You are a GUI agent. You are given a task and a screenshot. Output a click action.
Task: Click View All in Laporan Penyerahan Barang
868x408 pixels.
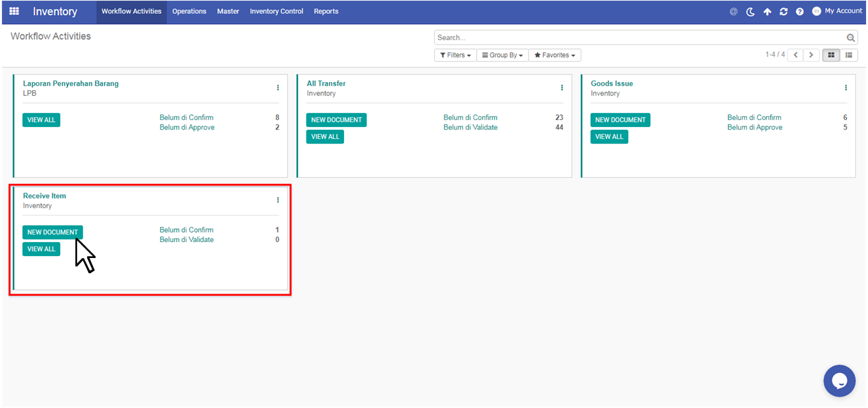click(x=41, y=119)
